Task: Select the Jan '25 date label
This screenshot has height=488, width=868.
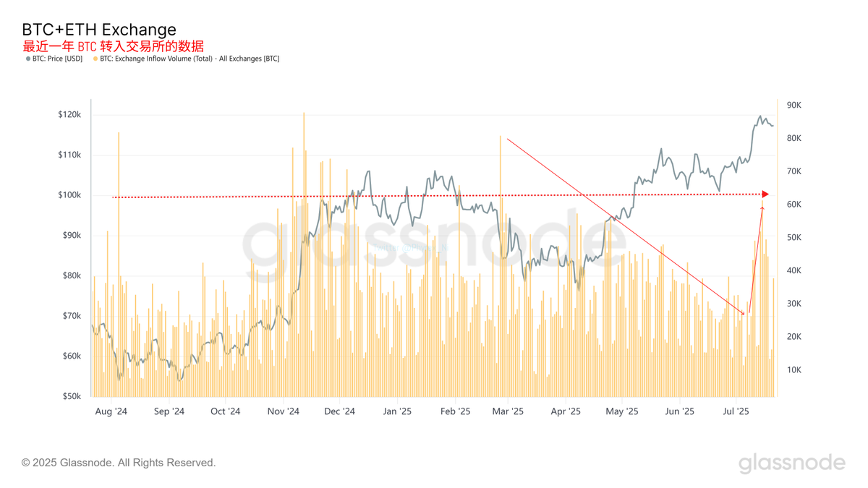Action: coord(397,411)
